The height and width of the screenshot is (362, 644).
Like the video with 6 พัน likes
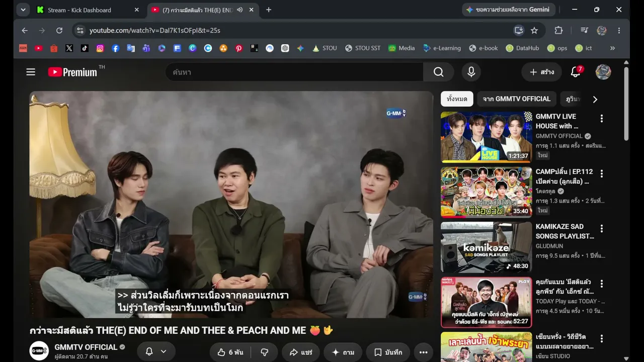click(230, 352)
